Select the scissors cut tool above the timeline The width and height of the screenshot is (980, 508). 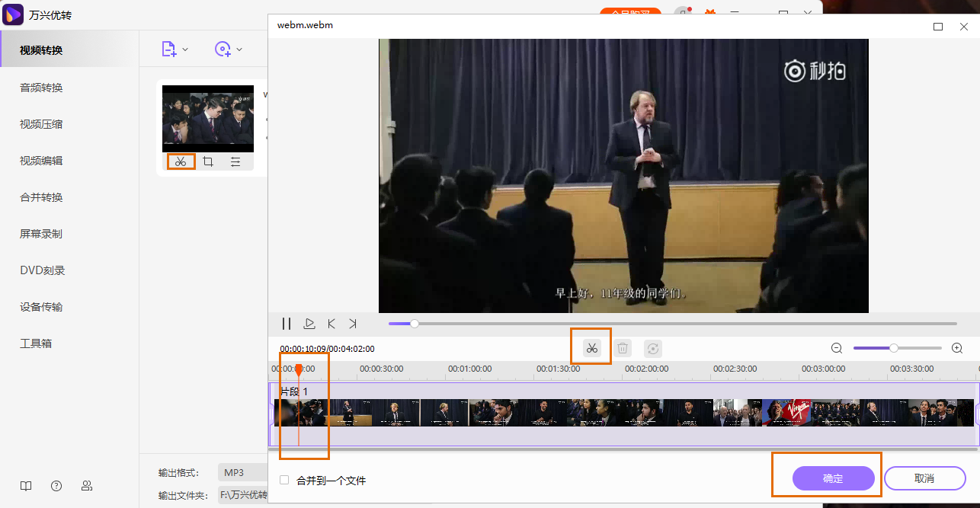tap(591, 347)
